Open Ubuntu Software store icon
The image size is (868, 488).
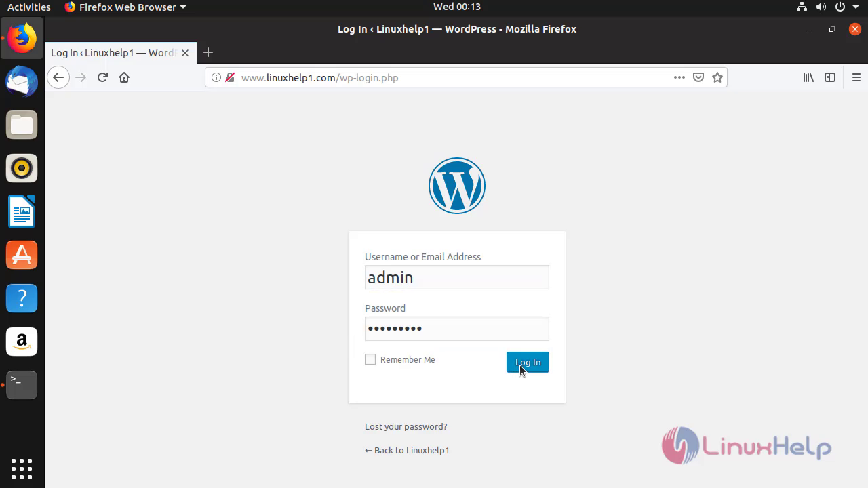click(x=22, y=255)
